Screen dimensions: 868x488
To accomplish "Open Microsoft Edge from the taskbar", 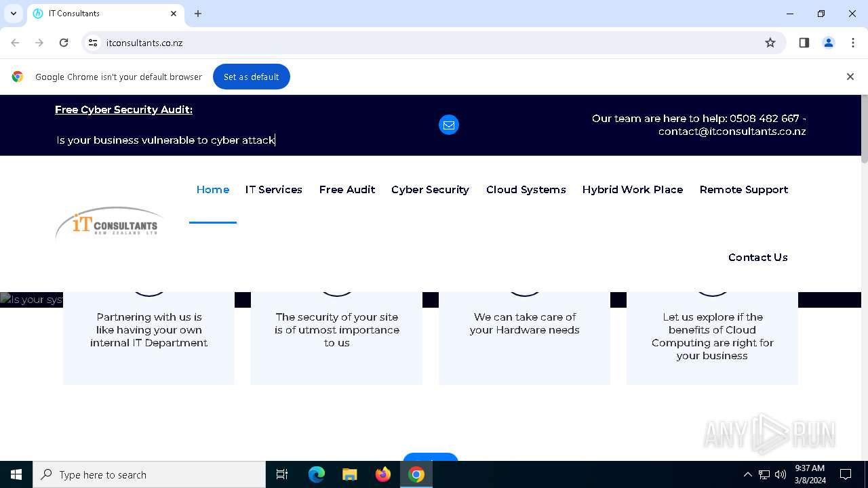I will pos(317,474).
